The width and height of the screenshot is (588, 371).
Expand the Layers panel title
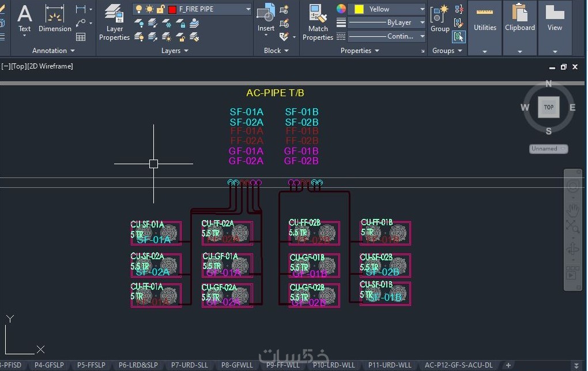(x=175, y=51)
